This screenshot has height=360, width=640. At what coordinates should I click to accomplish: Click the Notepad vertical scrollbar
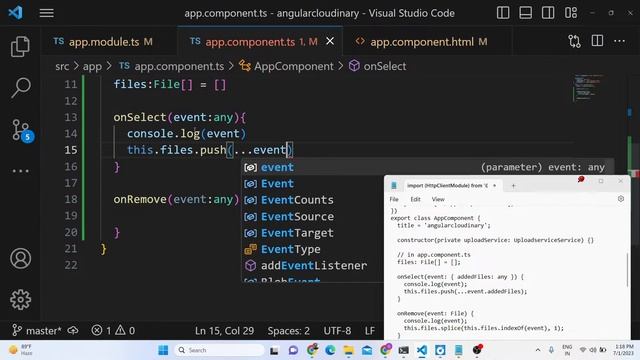(x=627, y=270)
